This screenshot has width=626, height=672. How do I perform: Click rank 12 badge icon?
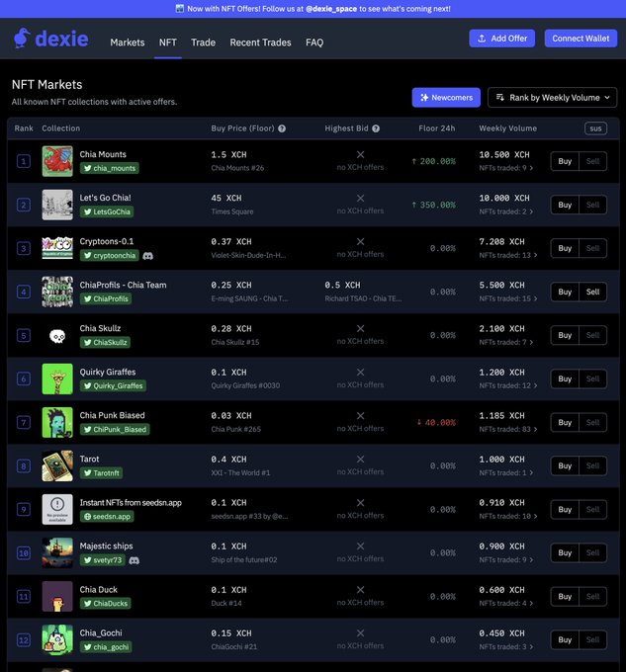(24, 640)
